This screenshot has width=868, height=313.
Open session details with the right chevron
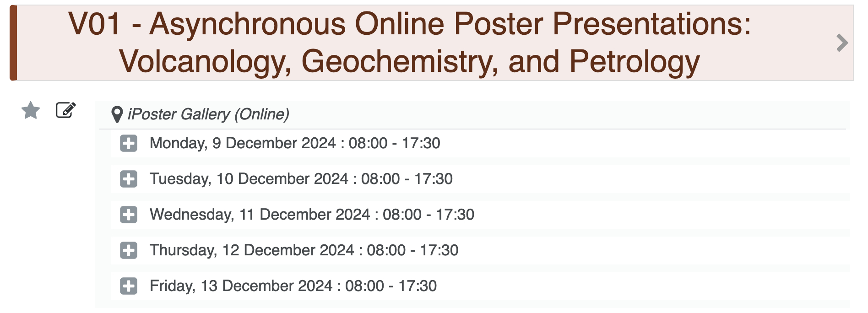click(842, 43)
